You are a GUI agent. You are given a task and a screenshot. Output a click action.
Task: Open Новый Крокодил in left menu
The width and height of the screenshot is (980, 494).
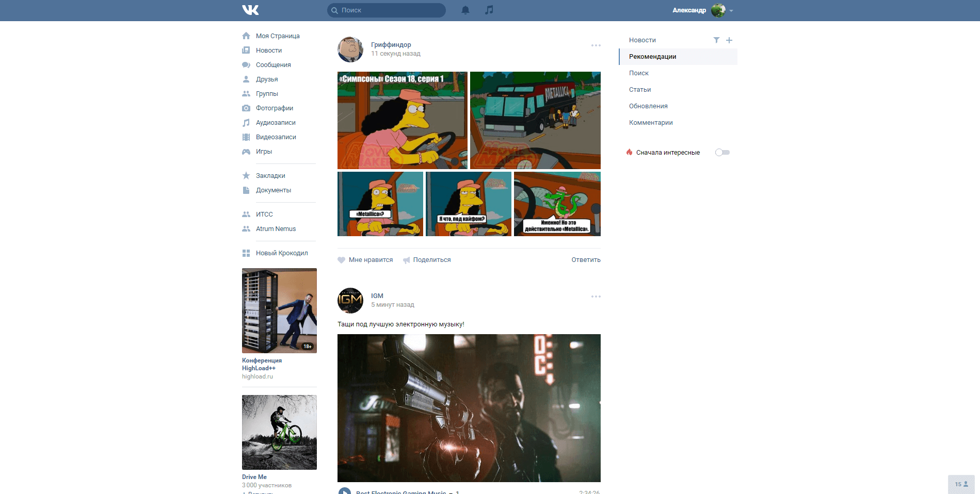pos(282,253)
